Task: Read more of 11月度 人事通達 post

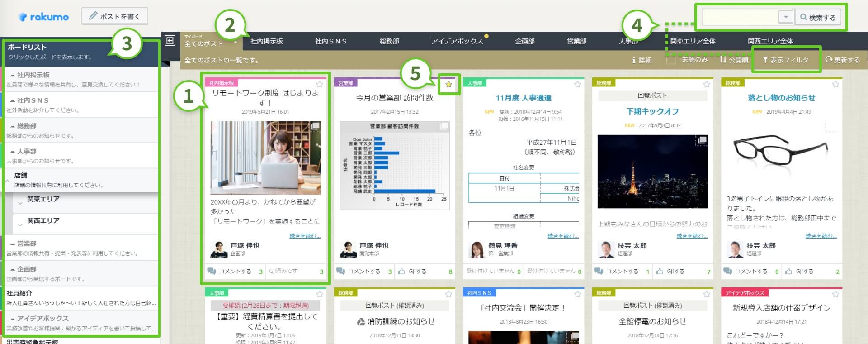Action: 563,236
